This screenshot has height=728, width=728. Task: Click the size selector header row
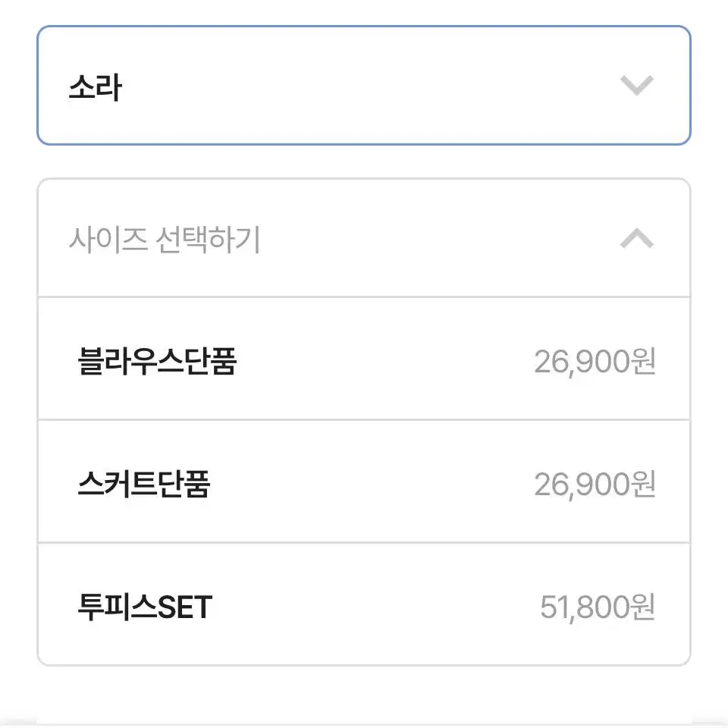point(364,238)
